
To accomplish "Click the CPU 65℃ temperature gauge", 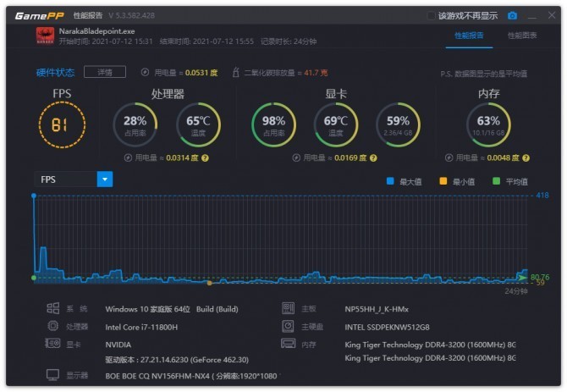I will pos(198,124).
